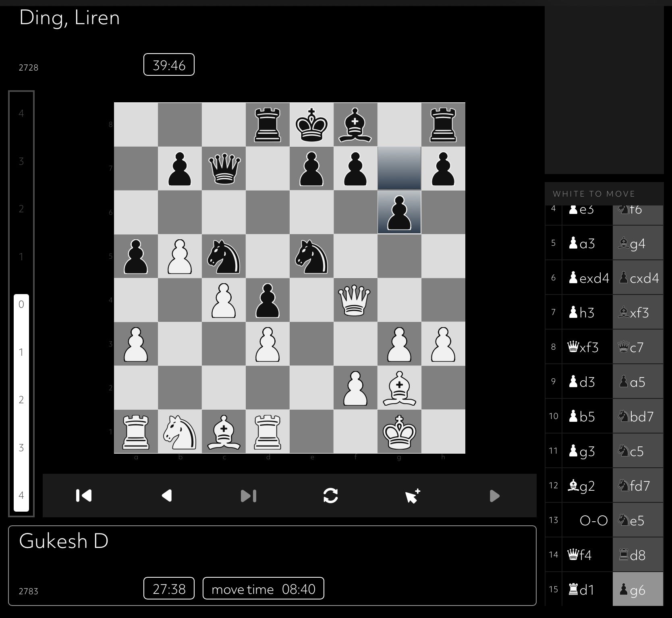This screenshot has width=672, height=618.
Task: Jump to move 8 Qxf3 in the notation
Action: click(587, 347)
